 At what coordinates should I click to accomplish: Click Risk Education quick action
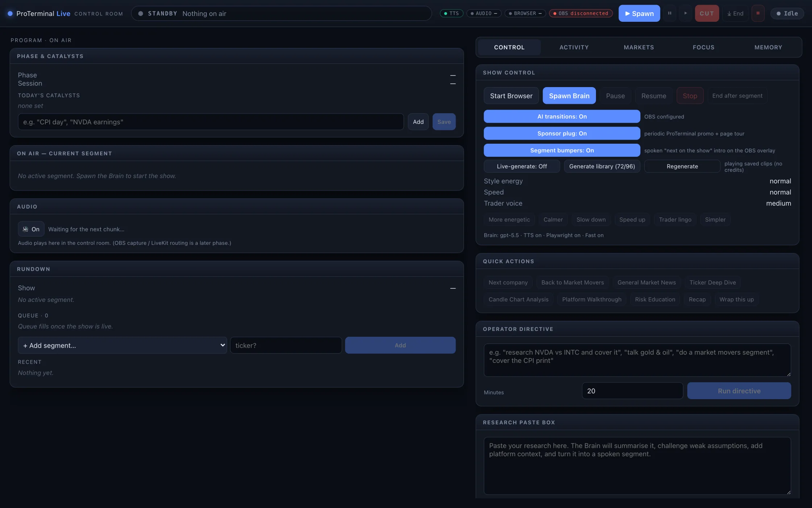pyautogui.click(x=655, y=299)
